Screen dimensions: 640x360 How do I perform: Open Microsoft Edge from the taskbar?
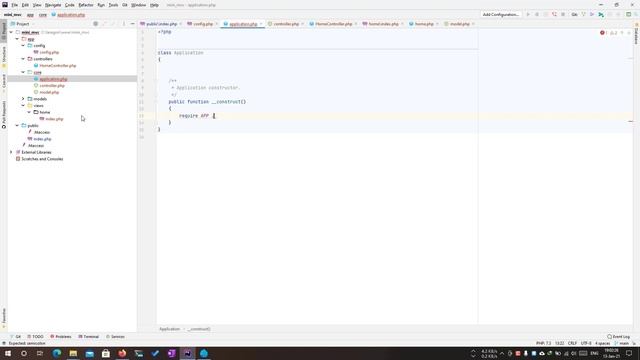pos(57,353)
